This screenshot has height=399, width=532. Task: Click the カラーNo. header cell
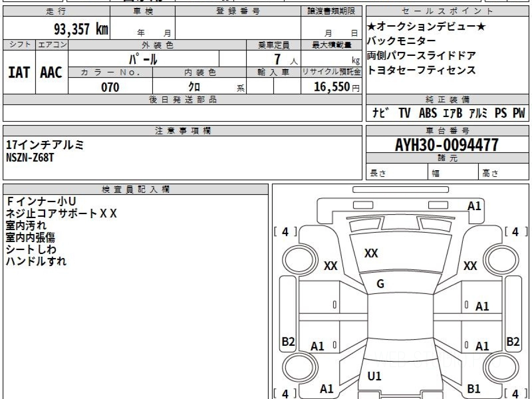(x=110, y=72)
